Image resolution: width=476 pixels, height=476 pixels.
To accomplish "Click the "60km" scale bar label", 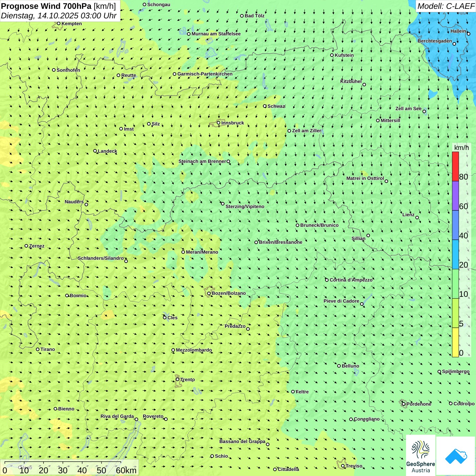I will coord(126,470).
